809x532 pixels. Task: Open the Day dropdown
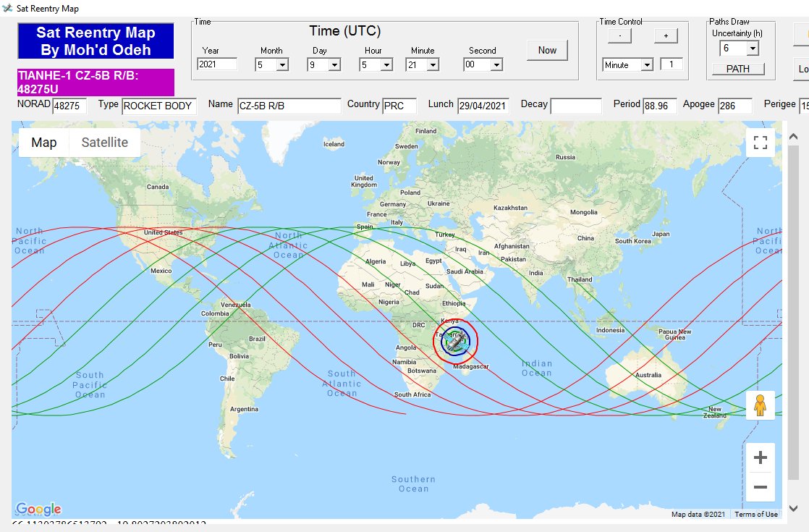(334, 65)
